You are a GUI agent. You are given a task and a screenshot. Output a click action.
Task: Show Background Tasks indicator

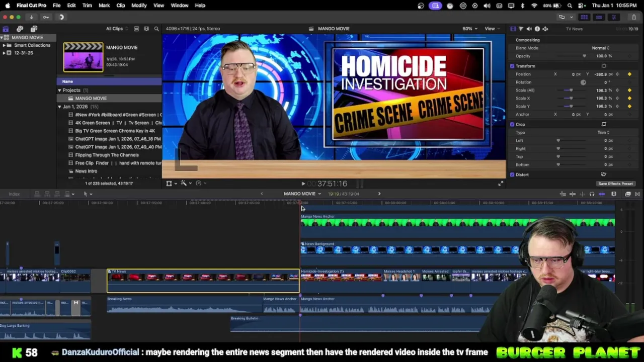coord(61,17)
